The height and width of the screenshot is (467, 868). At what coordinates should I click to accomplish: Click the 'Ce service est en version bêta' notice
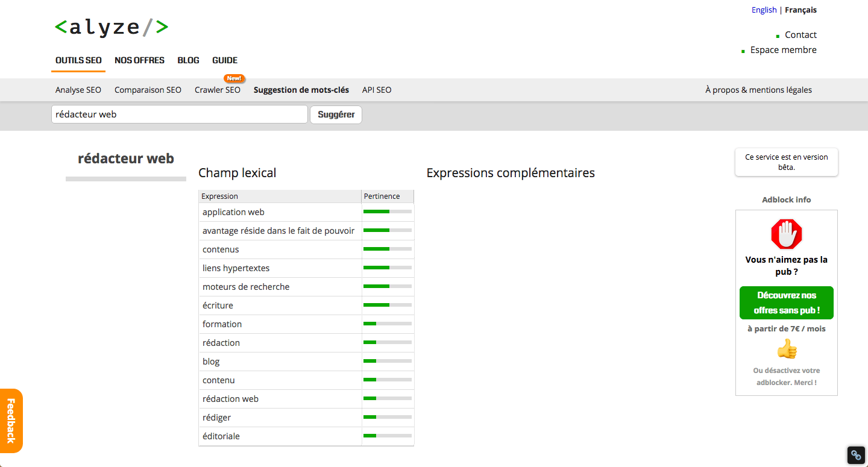tap(787, 162)
